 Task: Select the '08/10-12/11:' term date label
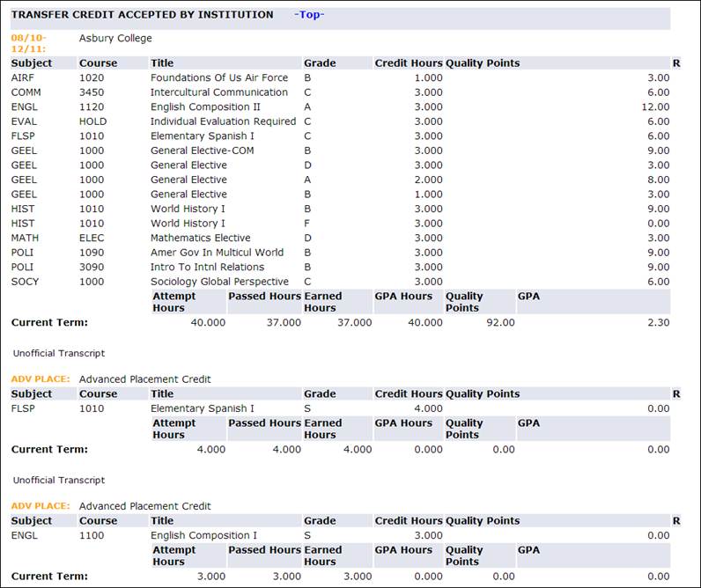click(28, 43)
